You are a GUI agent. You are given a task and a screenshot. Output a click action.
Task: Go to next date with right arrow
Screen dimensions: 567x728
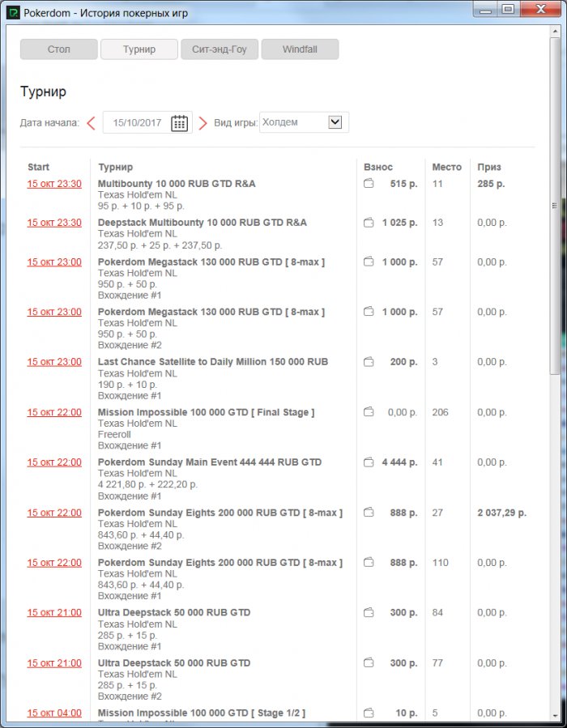tap(202, 123)
